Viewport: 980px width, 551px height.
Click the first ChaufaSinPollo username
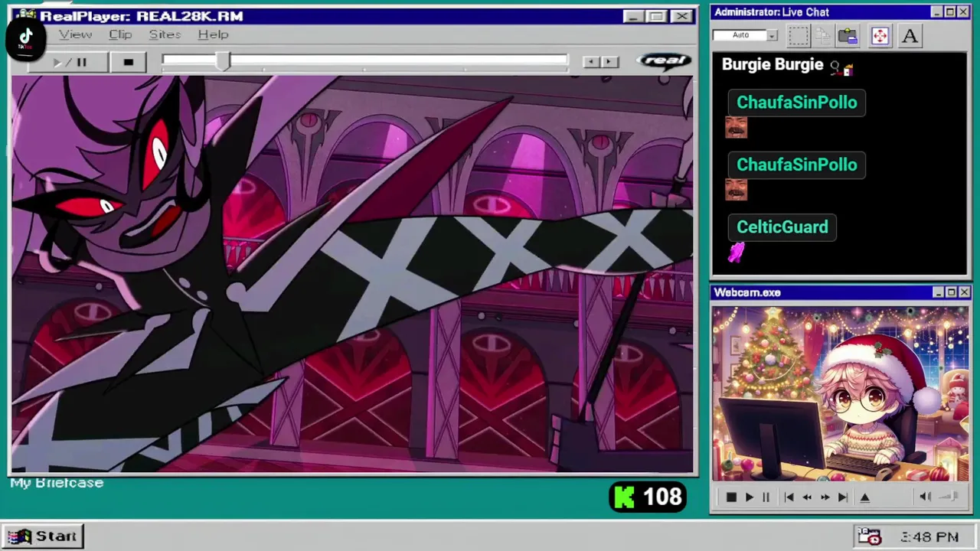pyautogui.click(x=797, y=103)
